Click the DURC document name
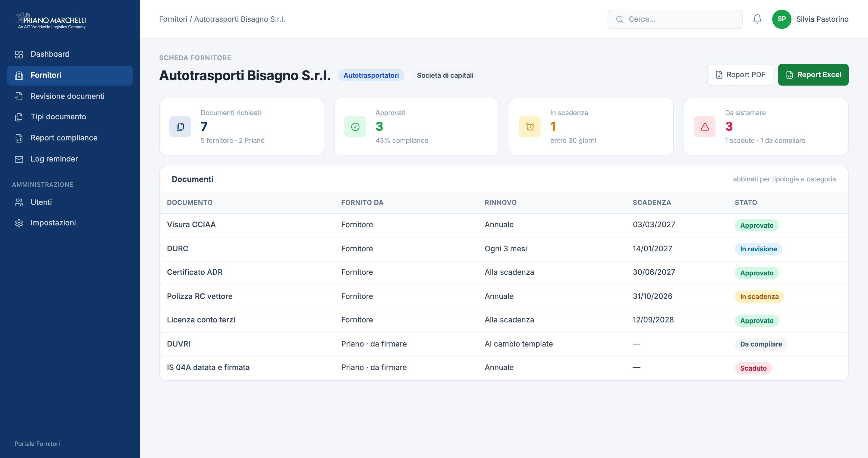The image size is (868, 458). (178, 249)
